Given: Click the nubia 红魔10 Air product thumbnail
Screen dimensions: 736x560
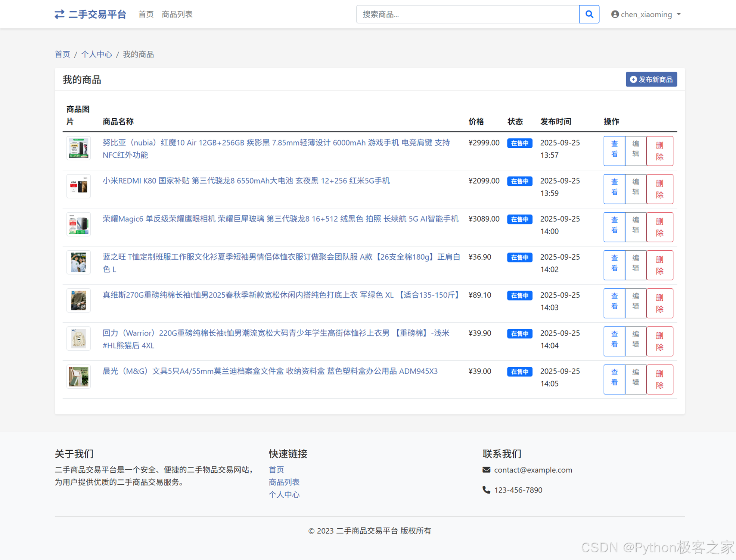Looking at the screenshot, I should [x=78, y=148].
